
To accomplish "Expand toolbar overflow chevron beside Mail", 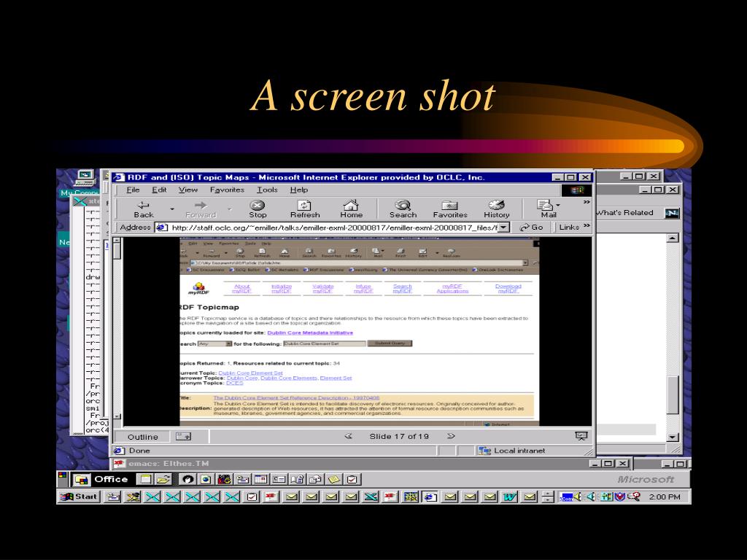I will click(x=587, y=203).
